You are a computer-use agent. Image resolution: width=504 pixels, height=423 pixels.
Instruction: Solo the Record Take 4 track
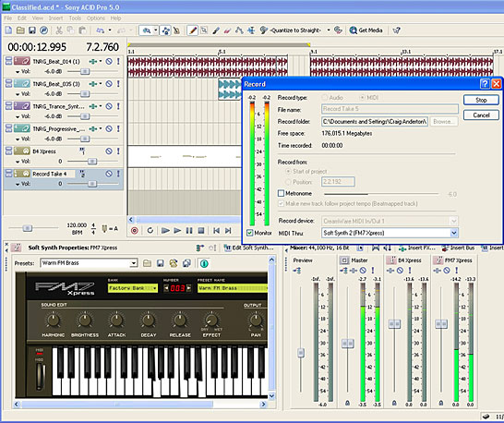pos(118,174)
